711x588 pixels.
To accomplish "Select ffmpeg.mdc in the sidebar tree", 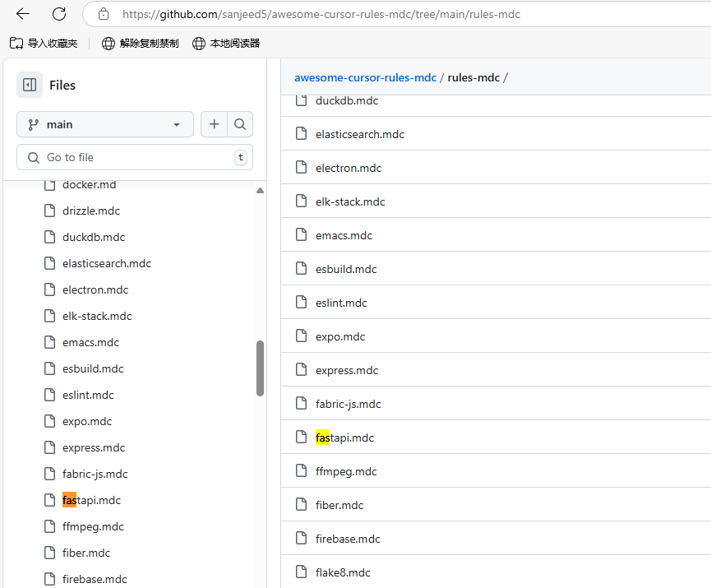I will (x=93, y=527).
